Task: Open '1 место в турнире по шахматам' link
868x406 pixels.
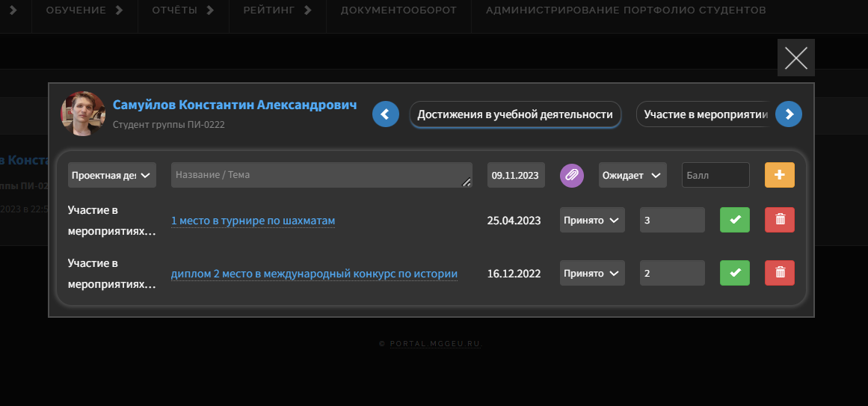Action: pos(253,221)
